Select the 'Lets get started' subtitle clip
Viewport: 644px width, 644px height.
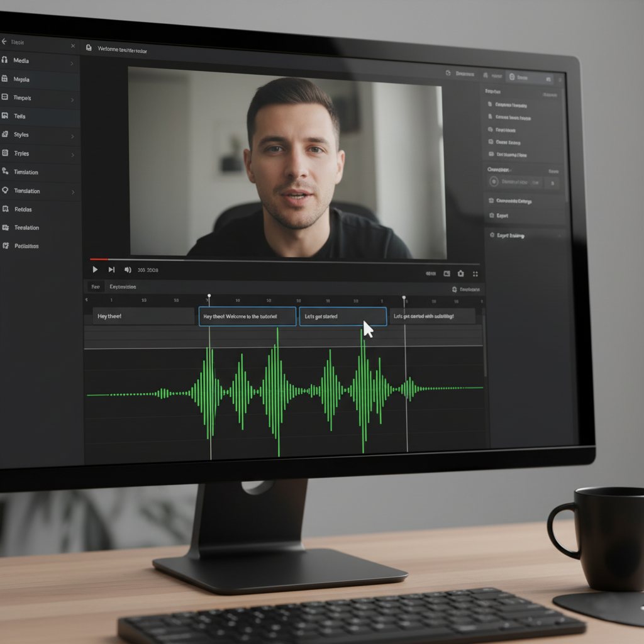(x=342, y=316)
